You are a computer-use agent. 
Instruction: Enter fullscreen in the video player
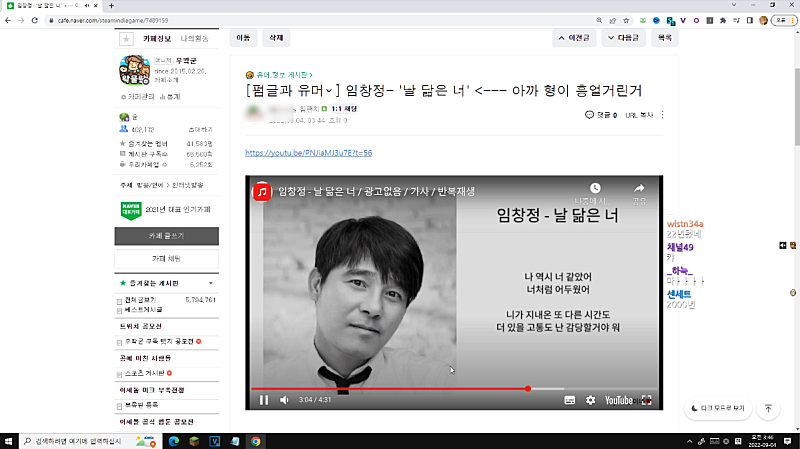pyautogui.click(x=647, y=400)
